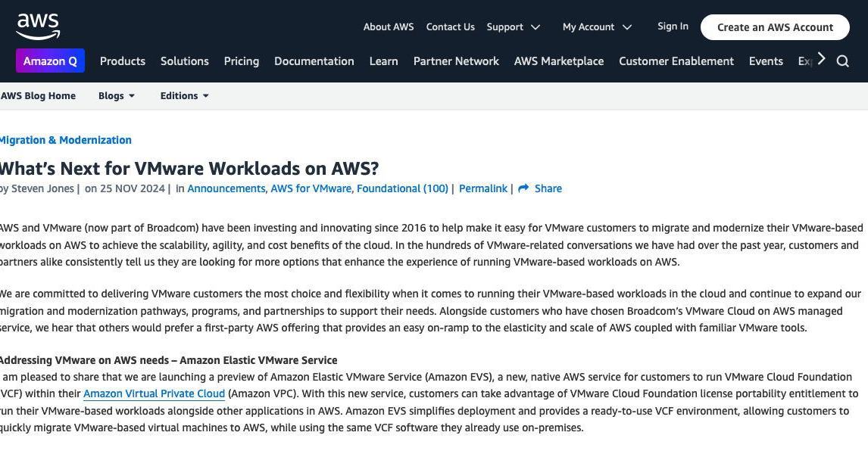Image resolution: width=868 pixels, height=454 pixels.
Task: View the Foundational (100) tag
Action: pos(402,188)
